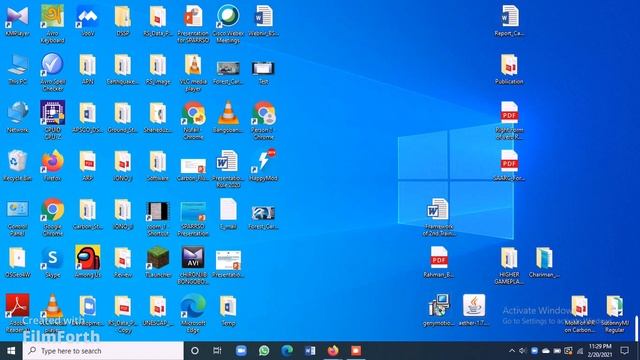Screen dimensions: 640x360
Task: Click the Type here to search box
Action: coord(103,351)
